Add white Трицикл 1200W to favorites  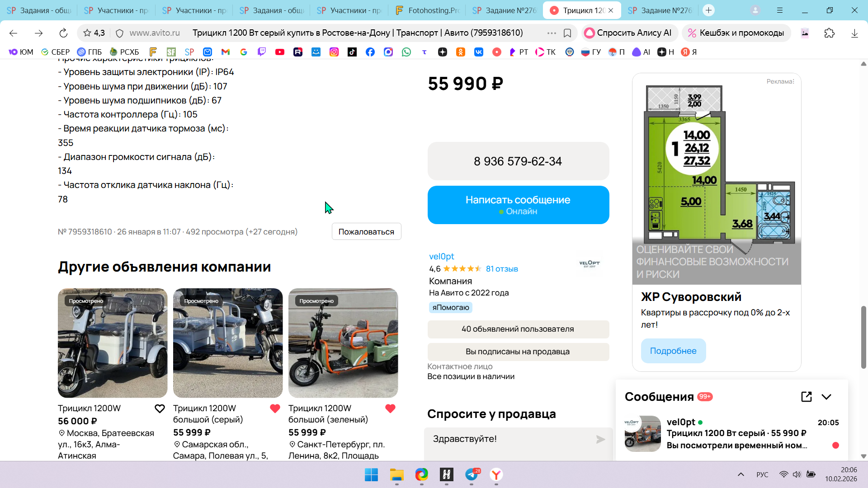(x=160, y=408)
